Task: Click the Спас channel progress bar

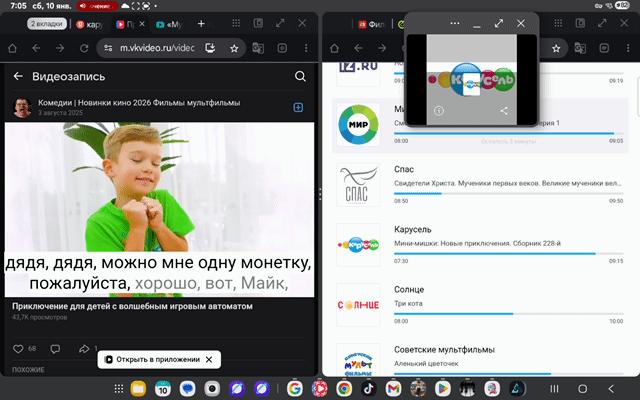Action: click(509, 193)
